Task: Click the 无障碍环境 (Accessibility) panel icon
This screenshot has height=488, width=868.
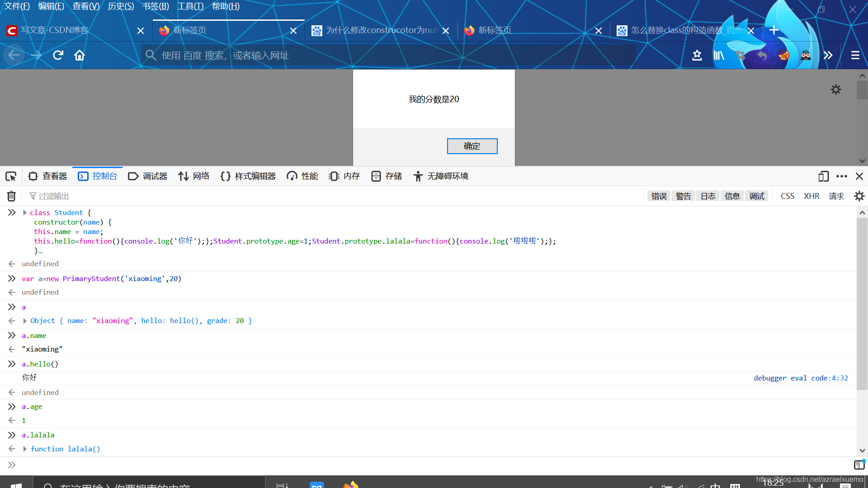Action: (x=418, y=176)
